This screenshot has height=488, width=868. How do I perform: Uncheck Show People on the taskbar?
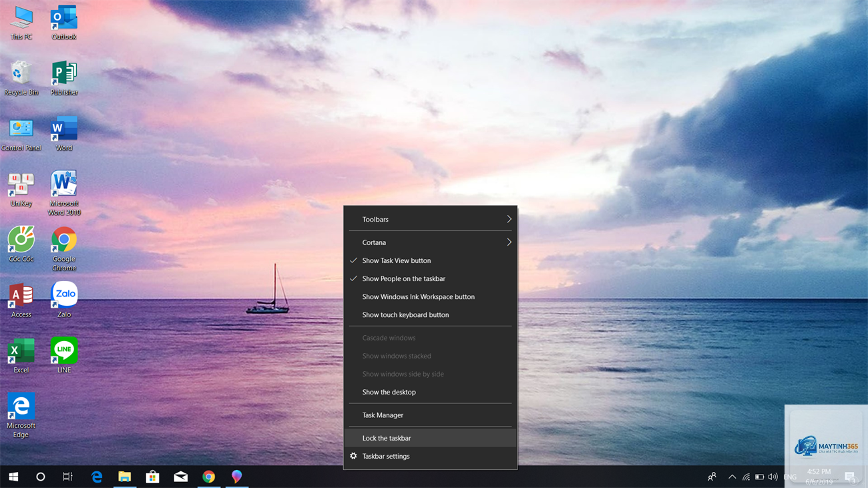(x=431, y=278)
